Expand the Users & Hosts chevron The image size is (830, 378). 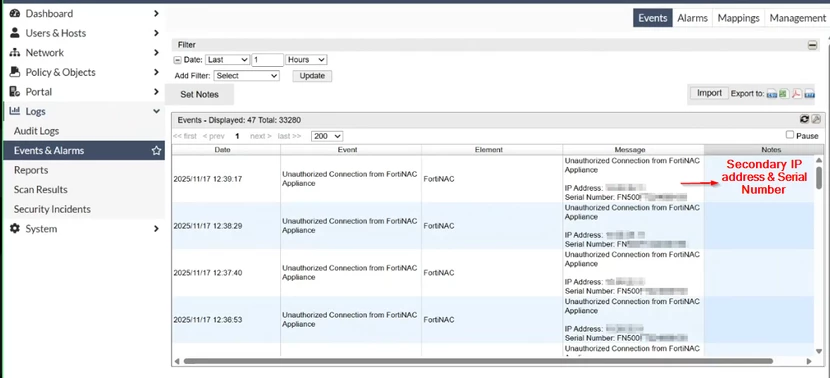click(156, 33)
